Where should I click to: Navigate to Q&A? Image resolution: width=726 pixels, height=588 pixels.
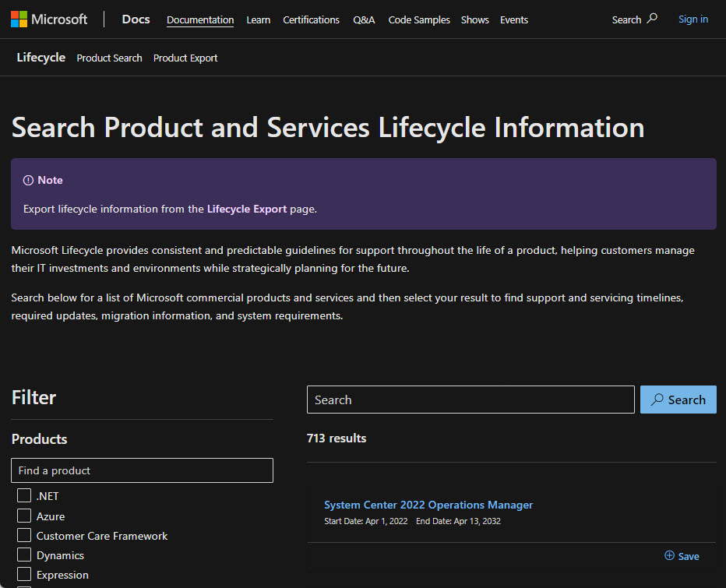click(x=364, y=20)
